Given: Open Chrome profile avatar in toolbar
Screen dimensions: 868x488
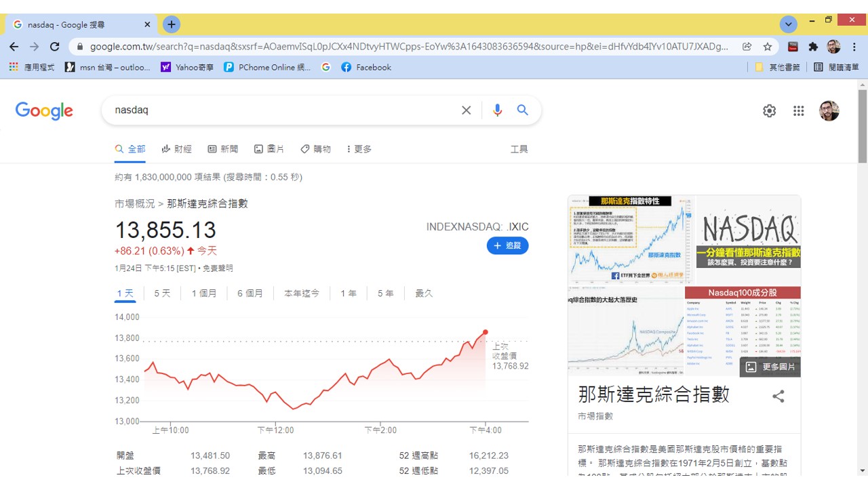Looking at the screenshot, I should [834, 47].
